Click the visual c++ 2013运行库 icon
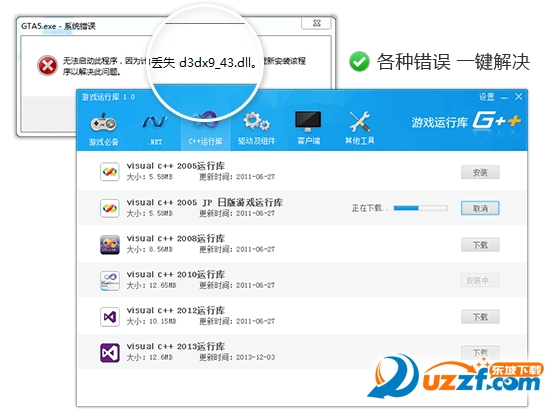The image size is (551, 415). [x=110, y=353]
